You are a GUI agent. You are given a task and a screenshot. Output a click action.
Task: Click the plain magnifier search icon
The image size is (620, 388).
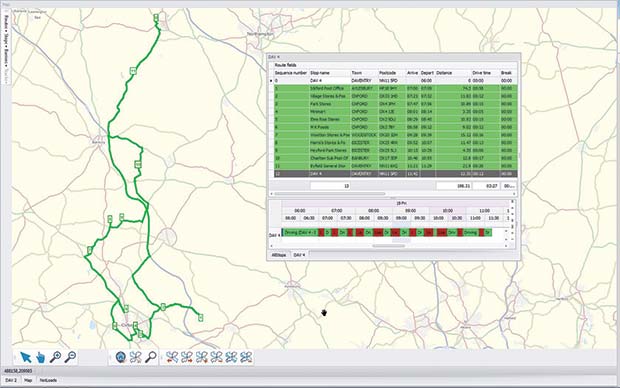coord(151,357)
